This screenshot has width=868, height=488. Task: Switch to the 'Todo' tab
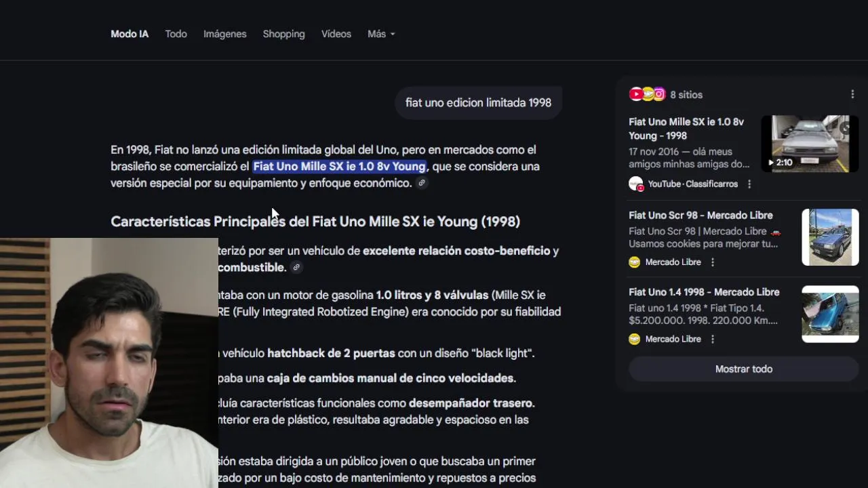(176, 34)
